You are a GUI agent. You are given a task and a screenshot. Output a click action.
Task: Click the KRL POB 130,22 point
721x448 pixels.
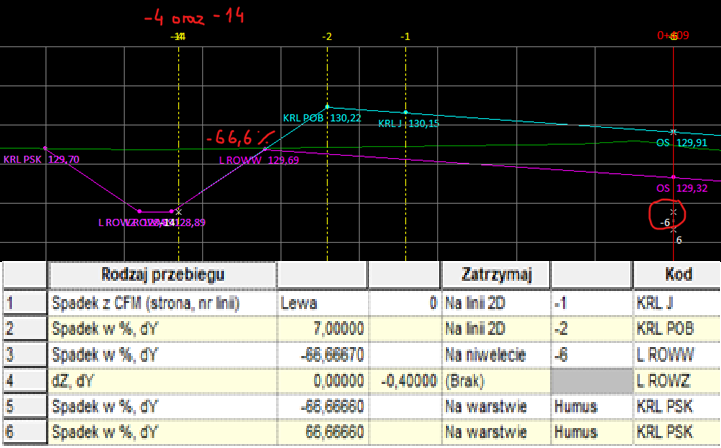pyautogui.click(x=326, y=107)
